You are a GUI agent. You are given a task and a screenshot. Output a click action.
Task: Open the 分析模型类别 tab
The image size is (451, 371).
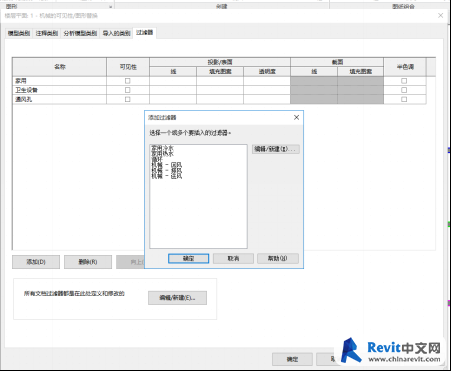click(80, 33)
